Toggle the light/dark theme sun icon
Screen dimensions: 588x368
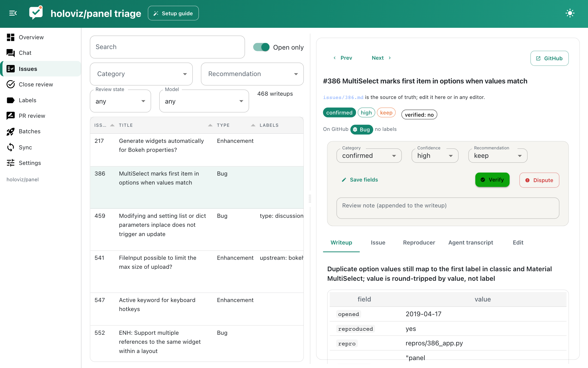(x=570, y=13)
